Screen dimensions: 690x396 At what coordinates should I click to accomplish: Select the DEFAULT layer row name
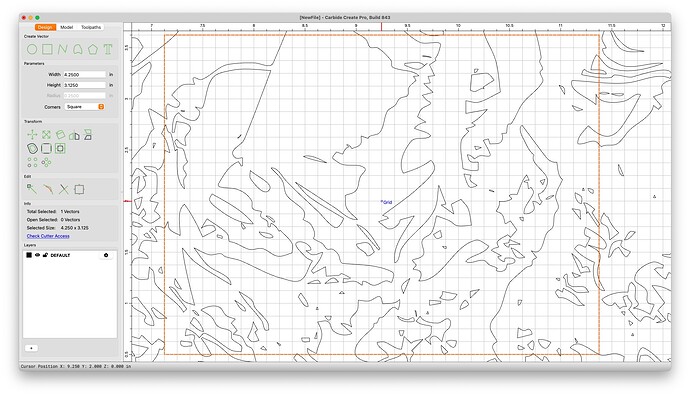click(x=60, y=255)
